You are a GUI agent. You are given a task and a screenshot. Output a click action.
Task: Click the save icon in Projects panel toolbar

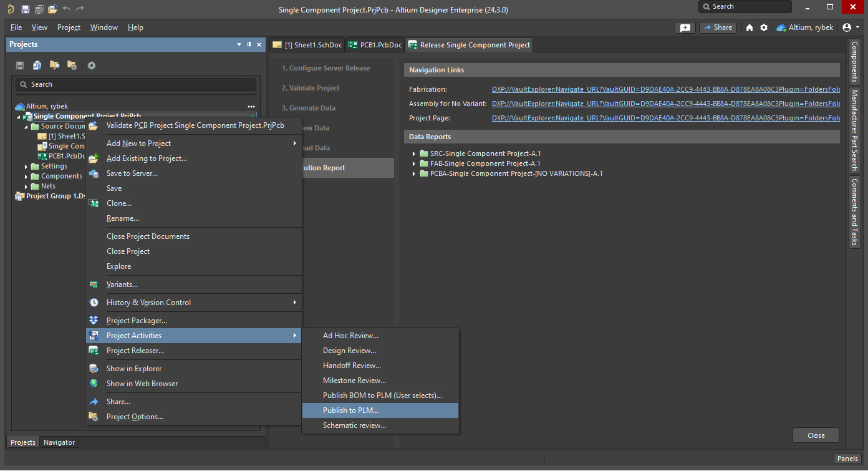(x=20, y=66)
